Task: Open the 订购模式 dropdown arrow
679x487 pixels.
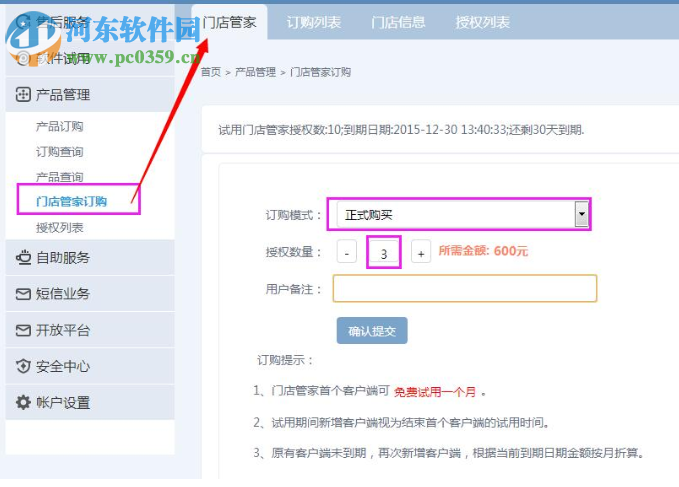Action: pyautogui.click(x=582, y=214)
